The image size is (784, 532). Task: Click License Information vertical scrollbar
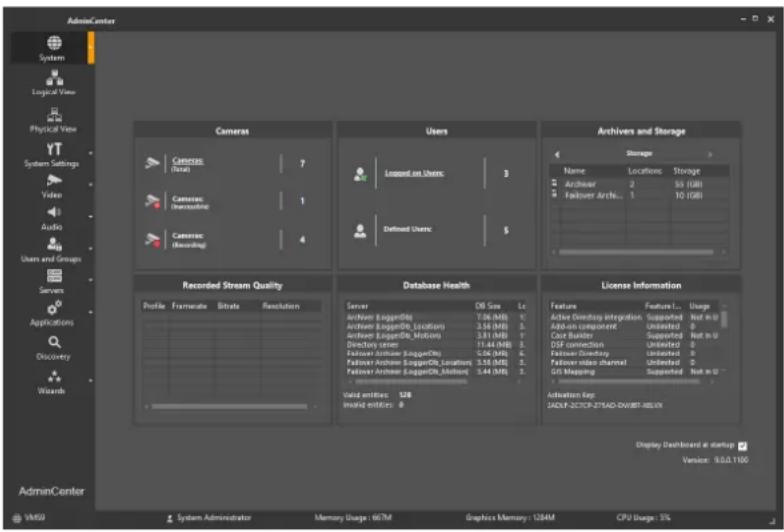tap(724, 318)
